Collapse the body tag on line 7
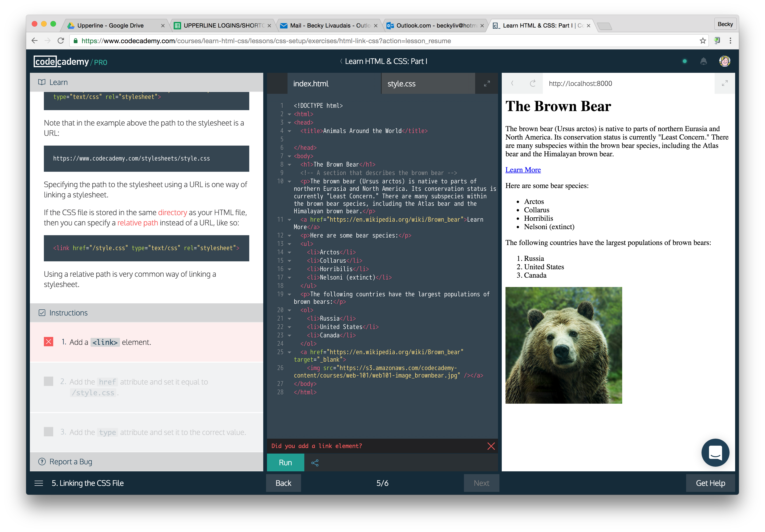This screenshot has width=765, height=532. (x=289, y=156)
